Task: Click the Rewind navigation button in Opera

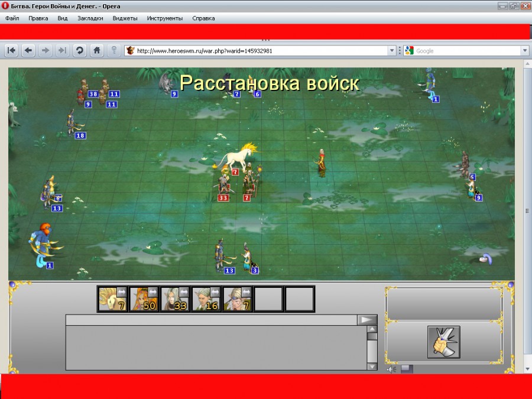Action: coord(11,51)
